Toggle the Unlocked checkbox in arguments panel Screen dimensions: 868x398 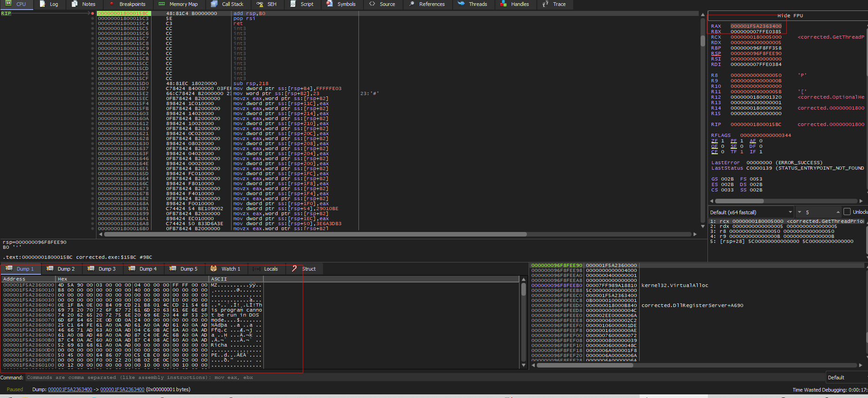click(847, 212)
